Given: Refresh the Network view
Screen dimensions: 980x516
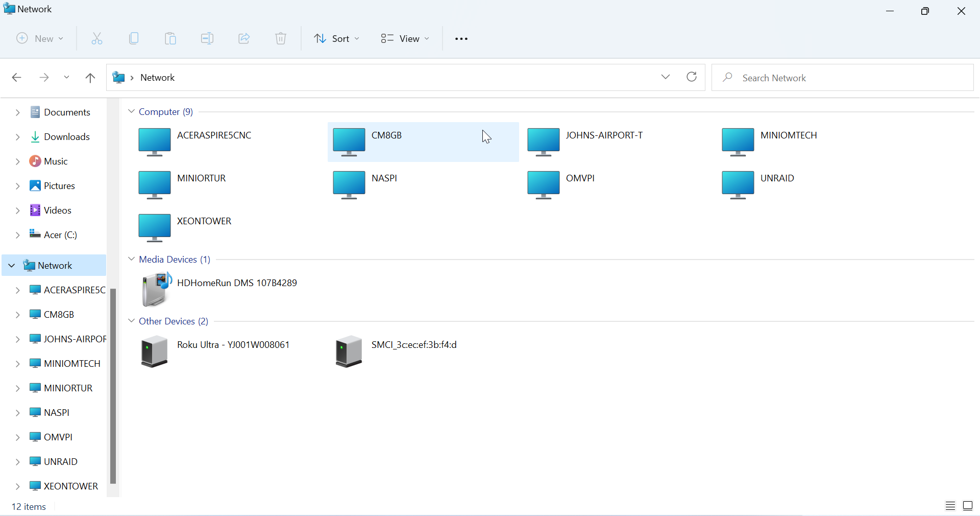Looking at the screenshot, I should tap(692, 77).
